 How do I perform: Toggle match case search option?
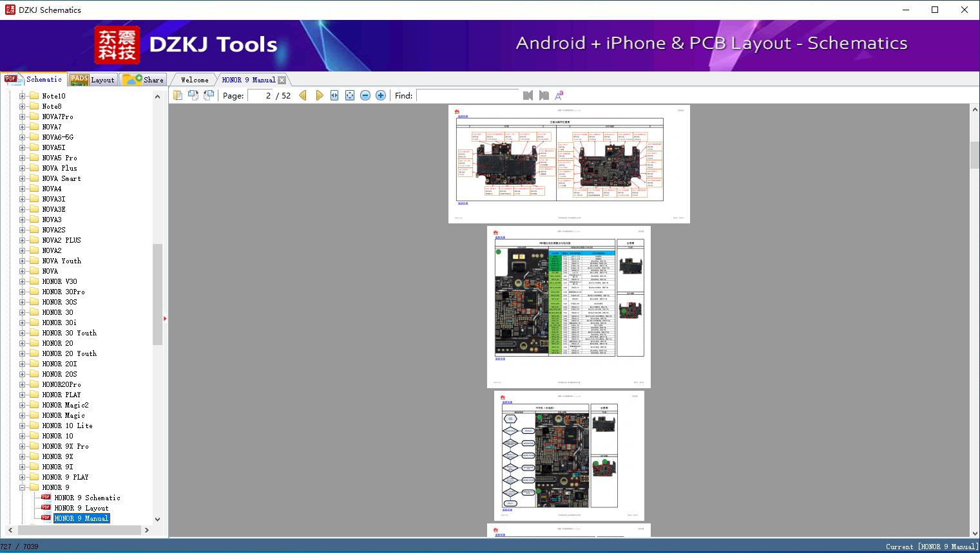[x=559, y=95]
